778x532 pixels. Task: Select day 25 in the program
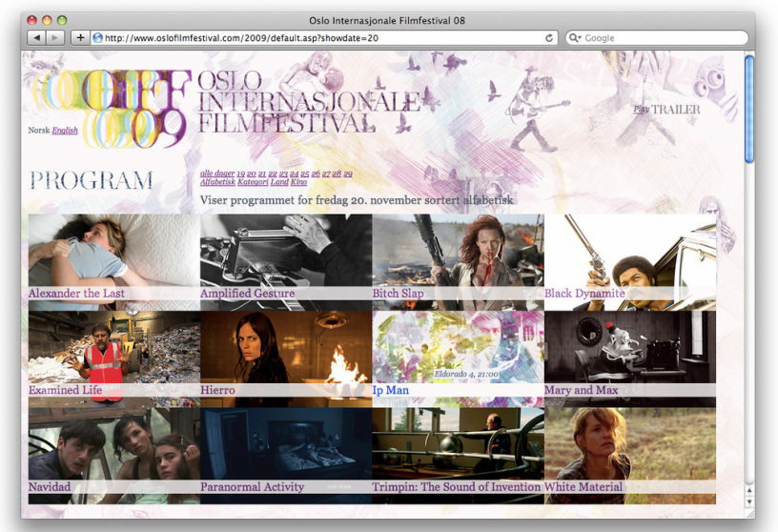pyautogui.click(x=305, y=174)
